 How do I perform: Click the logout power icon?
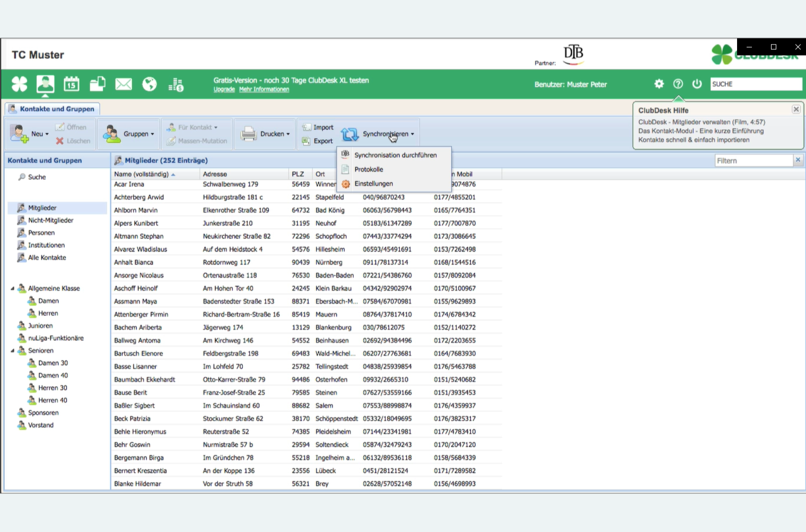[x=697, y=84]
